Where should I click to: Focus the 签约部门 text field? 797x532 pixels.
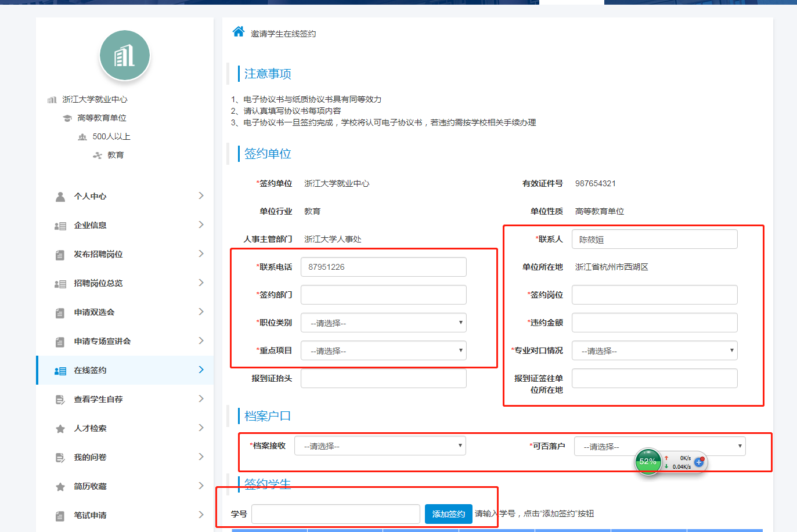pos(383,295)
